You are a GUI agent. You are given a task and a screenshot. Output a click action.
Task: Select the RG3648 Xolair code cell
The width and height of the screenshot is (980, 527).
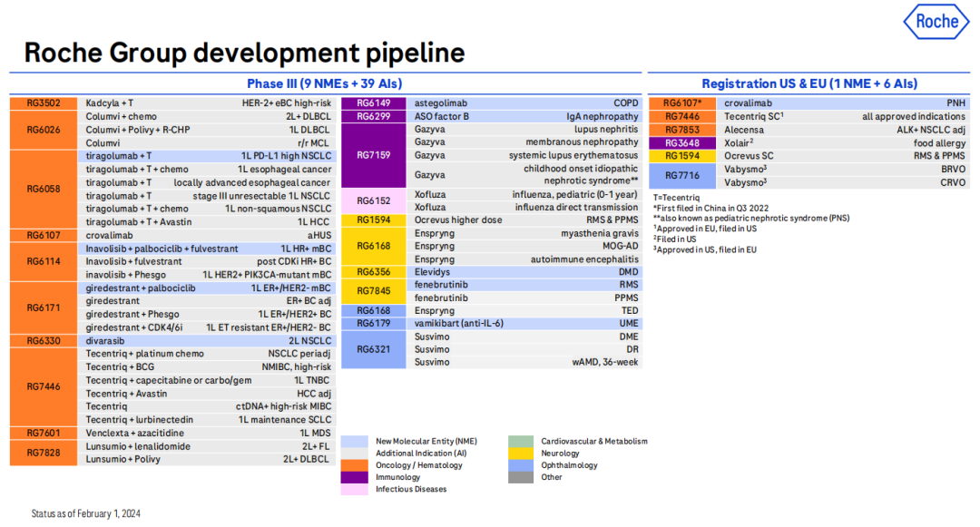(x=682, y=142)
